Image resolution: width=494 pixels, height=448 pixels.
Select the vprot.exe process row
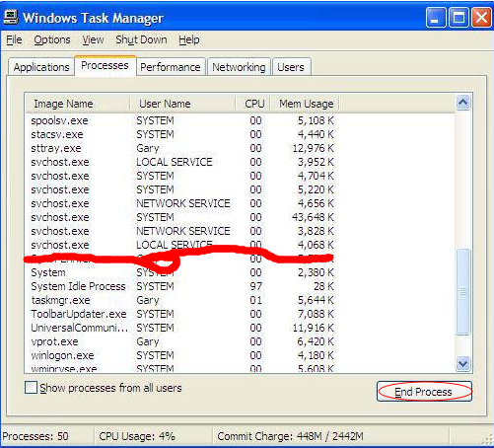[x=182, y=341]
